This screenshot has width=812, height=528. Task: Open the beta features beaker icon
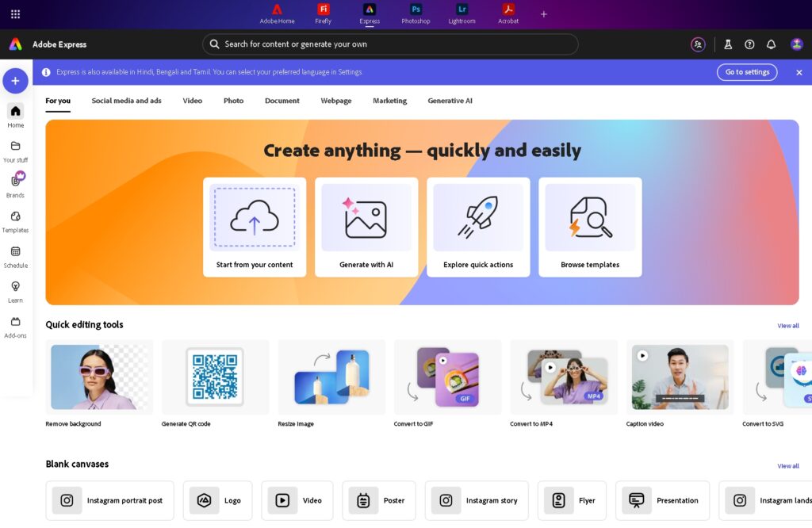[x=727, y=44]
